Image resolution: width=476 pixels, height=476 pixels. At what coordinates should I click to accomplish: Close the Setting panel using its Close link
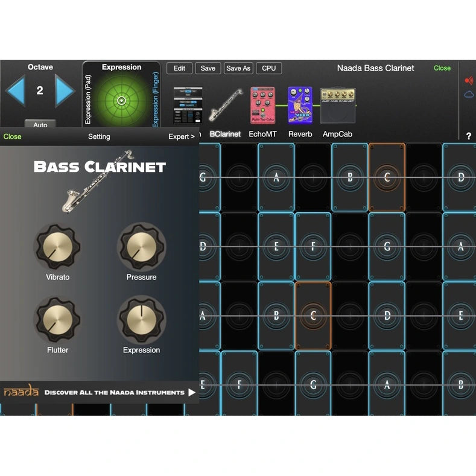[x=12, y=136]
